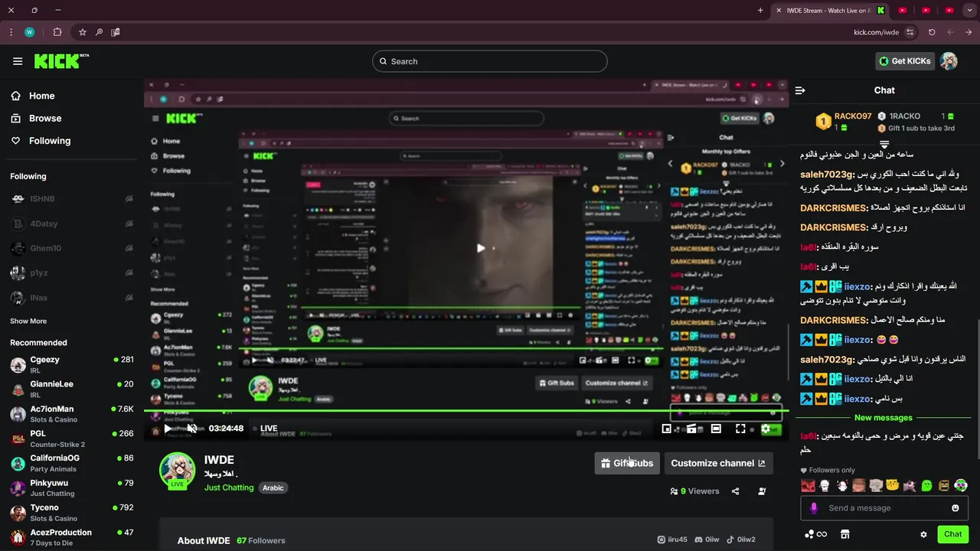Toggle fullscreen mode on the player
This screenshot has height=551, width=980.
pyautogui.click(x=740, y=429)
